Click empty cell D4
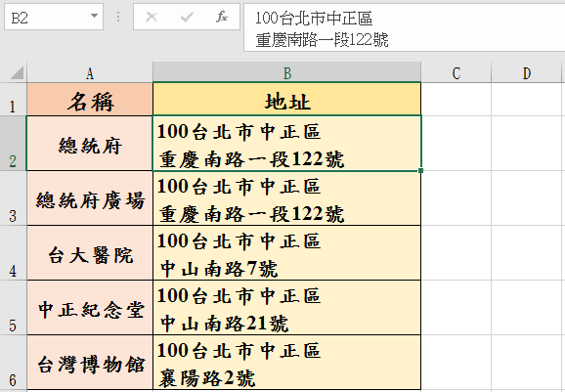Screen dimensions: 565x392 pos(527,253)
